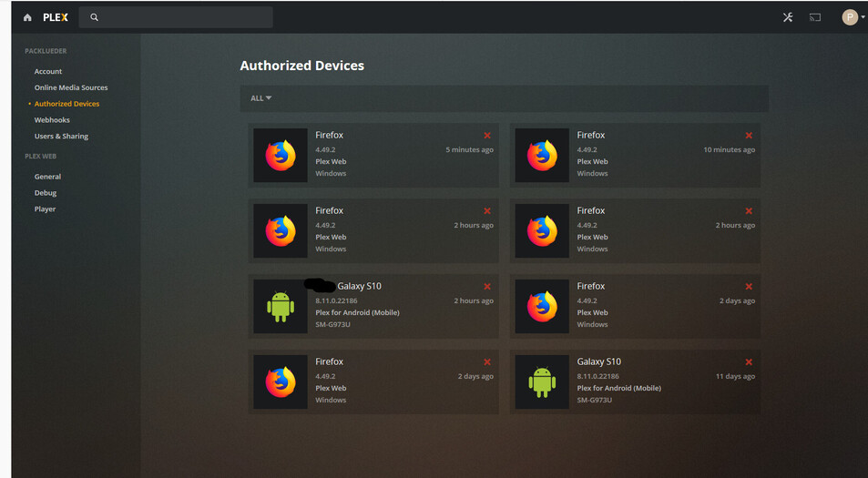The image size is (868, 478).
Task: Click 'Plex for Android (Mobile)' on 11 days ago card
Action: coord(618,389)
